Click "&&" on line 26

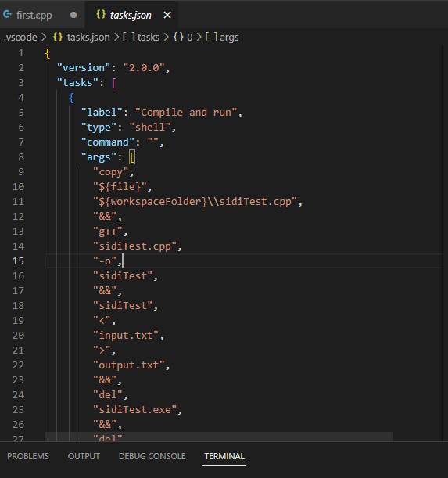(105, 424)
